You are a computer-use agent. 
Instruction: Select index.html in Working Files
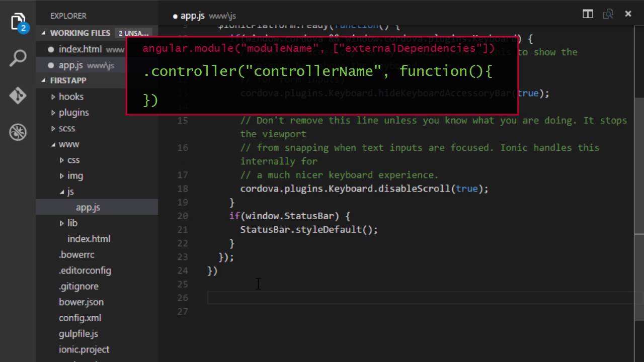pos(80,49)
